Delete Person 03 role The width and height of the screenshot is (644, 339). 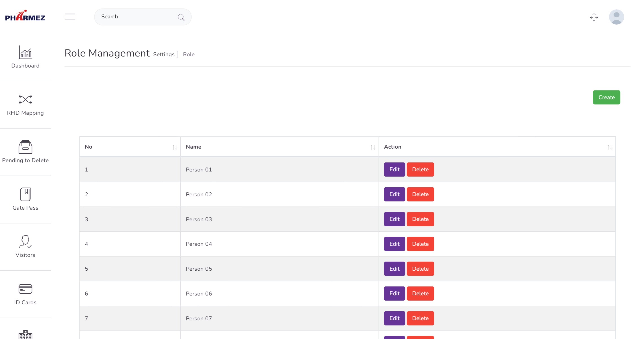click(x=420, y=219)
